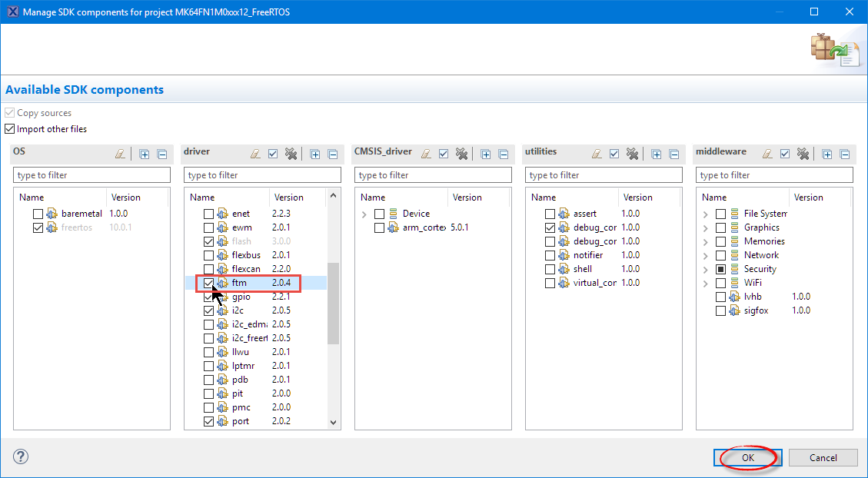Click the eraser clear-filter icon in OS panel

point(120,154)
